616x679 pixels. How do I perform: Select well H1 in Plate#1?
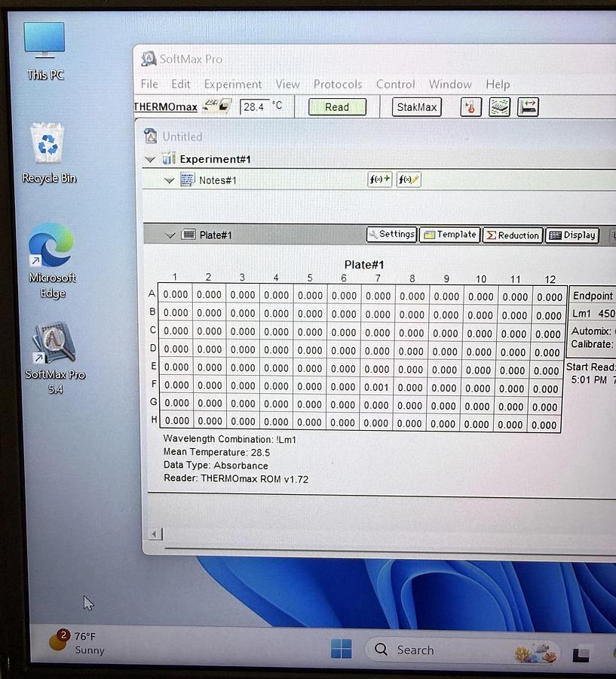click(x=177, y=420)
